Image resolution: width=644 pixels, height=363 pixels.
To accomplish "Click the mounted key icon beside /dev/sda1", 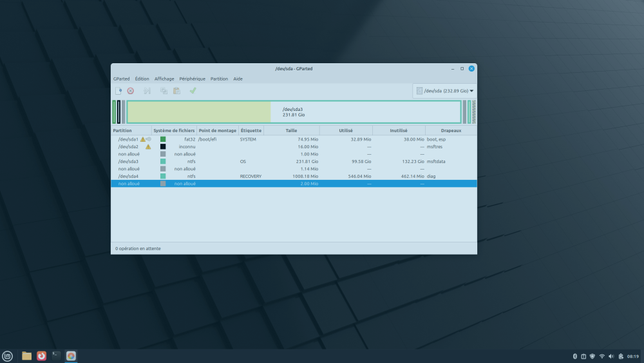I will [149, 139].
